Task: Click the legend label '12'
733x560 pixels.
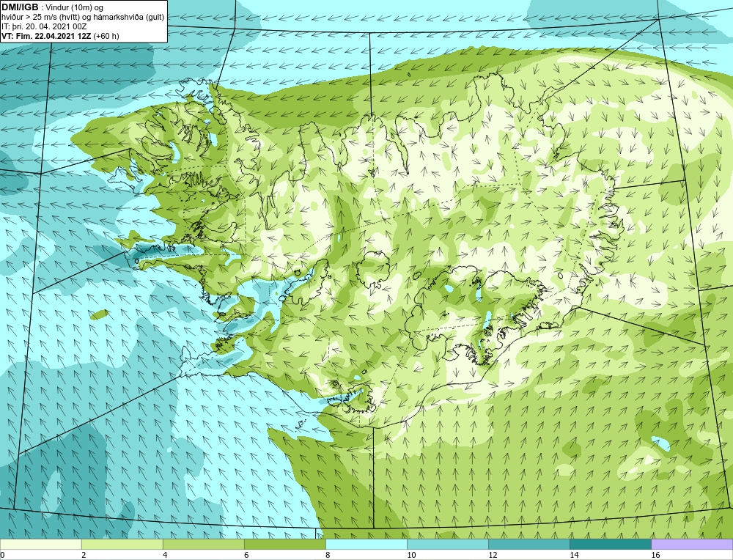Action: click(x=493, y=555)
